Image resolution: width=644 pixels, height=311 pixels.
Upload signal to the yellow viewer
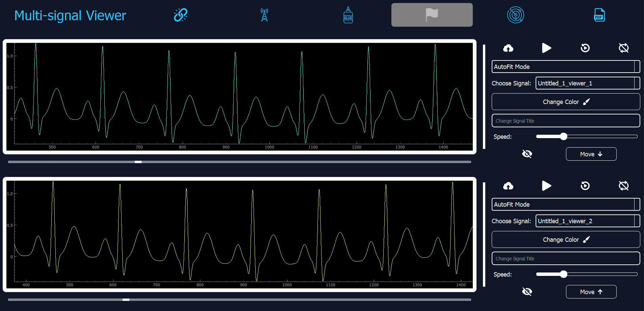click(508, 186)
